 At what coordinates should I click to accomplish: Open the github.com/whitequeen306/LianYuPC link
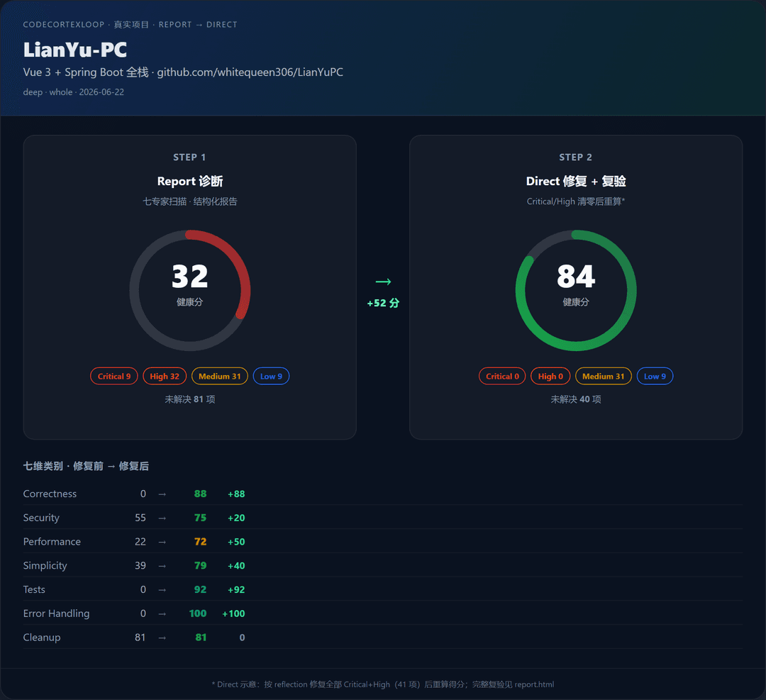[250, 72]
